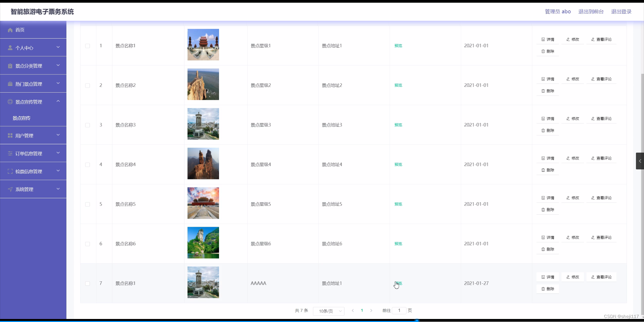The height and width of the screenshot is (322, 644).
Task: Open the 预览 link for 景点名称5
Action: [398, 204]
